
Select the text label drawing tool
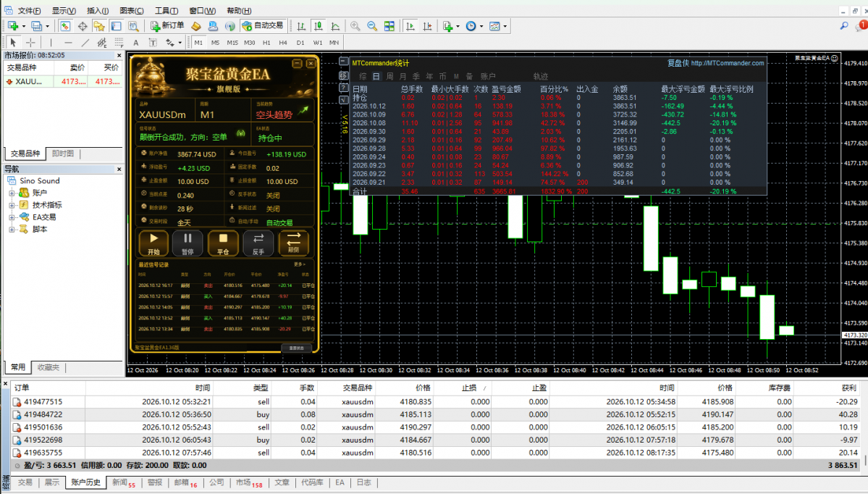(x=135, y=43)
